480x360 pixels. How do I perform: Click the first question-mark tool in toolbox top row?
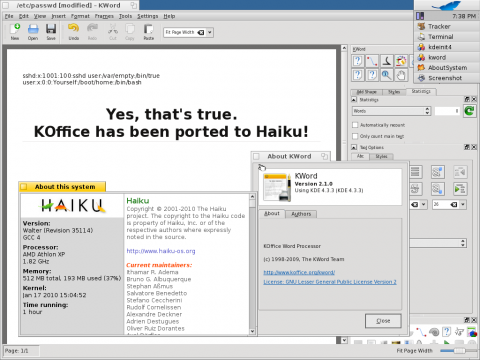358,61
